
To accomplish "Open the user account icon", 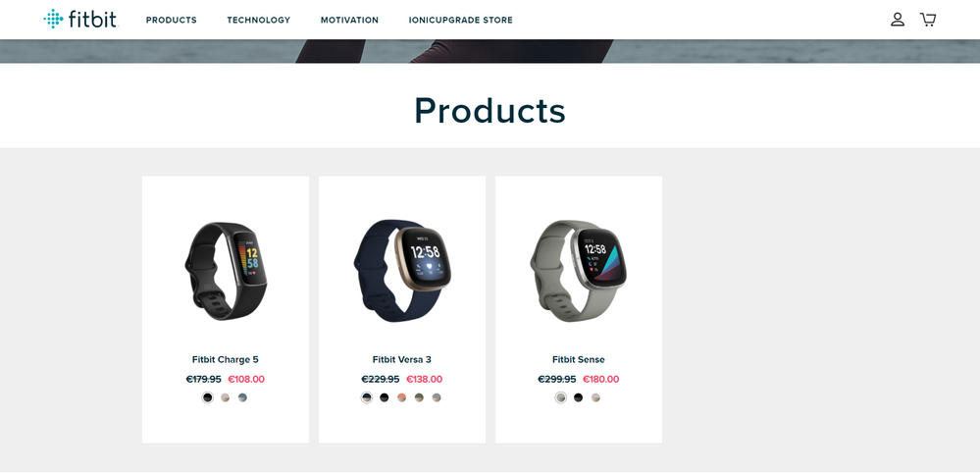I will point(898,20).
